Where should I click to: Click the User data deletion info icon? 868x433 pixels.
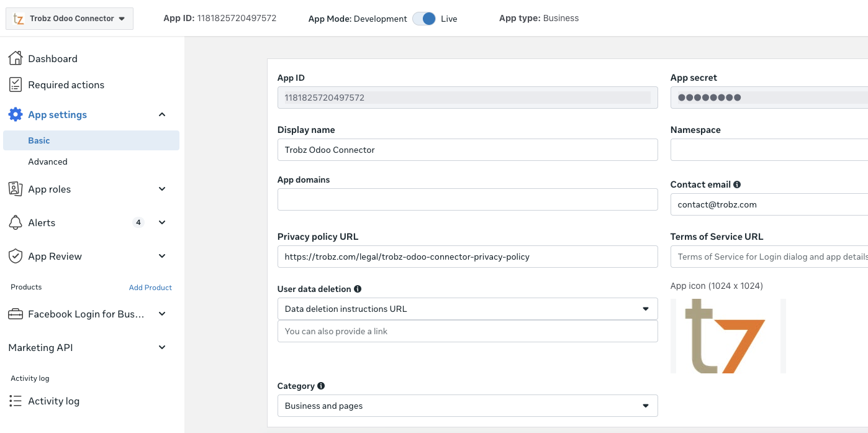pyautogui.click(x=358, y=289)
